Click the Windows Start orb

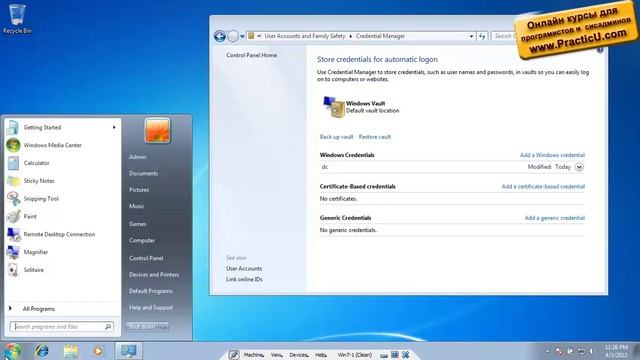point(12,351)
